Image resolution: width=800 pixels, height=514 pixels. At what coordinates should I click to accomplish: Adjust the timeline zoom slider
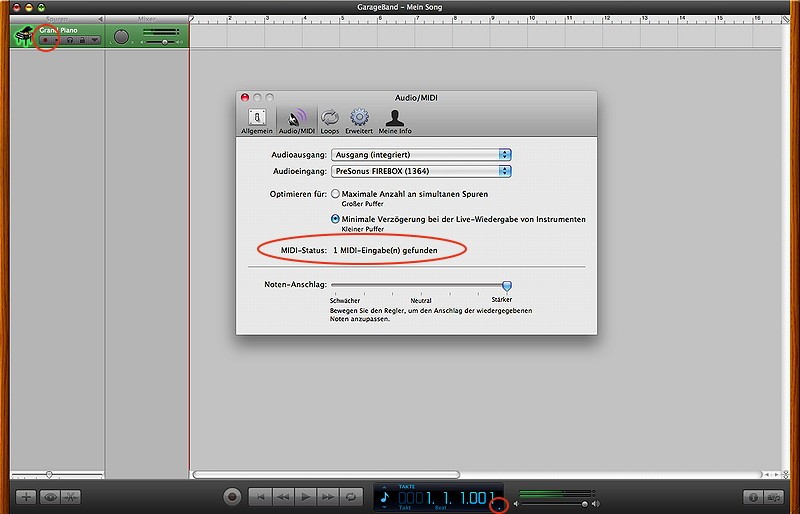pos(49,475)
